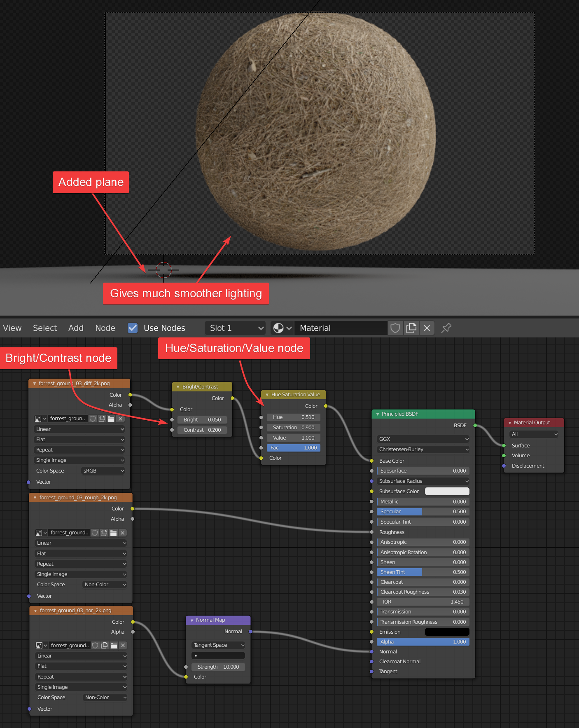Open Subsurface Radius dropdown
579x728 pixels.
(423, 481)
